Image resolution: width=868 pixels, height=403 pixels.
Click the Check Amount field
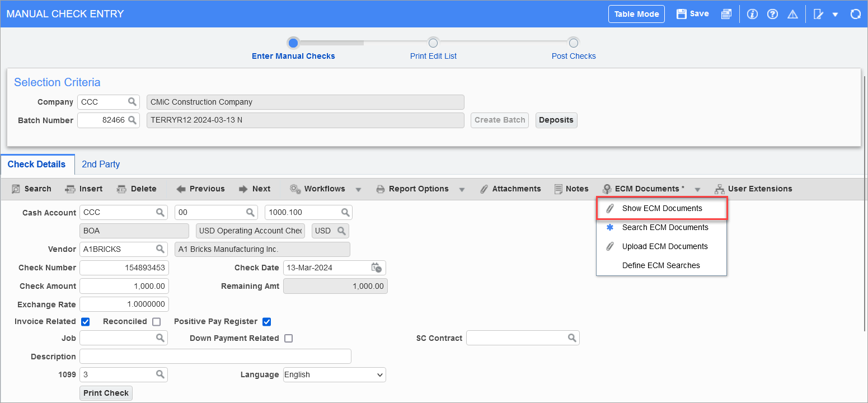click(124, 286)
